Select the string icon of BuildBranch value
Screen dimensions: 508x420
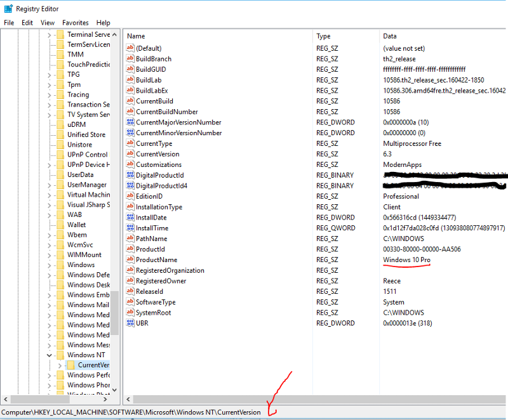tap(130, 58)
